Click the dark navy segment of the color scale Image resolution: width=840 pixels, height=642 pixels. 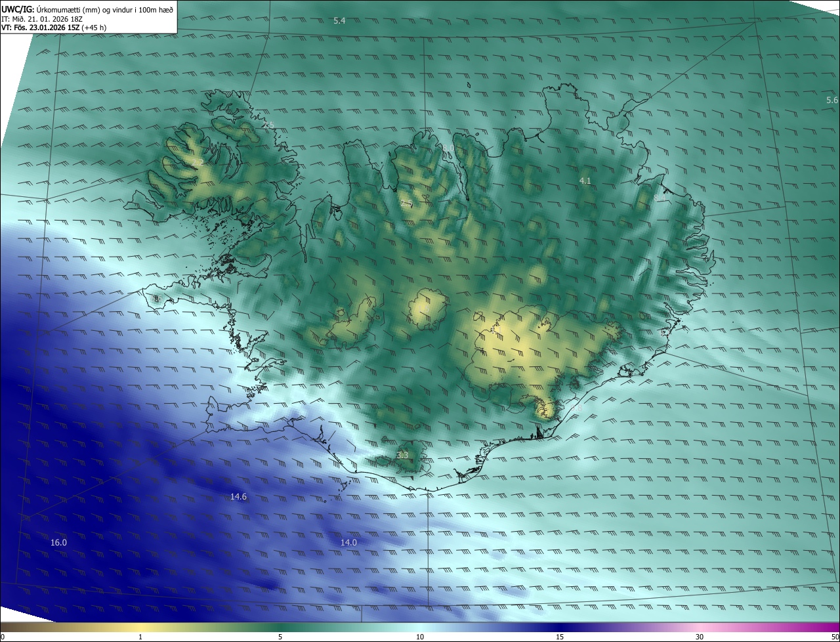(560, 627)
